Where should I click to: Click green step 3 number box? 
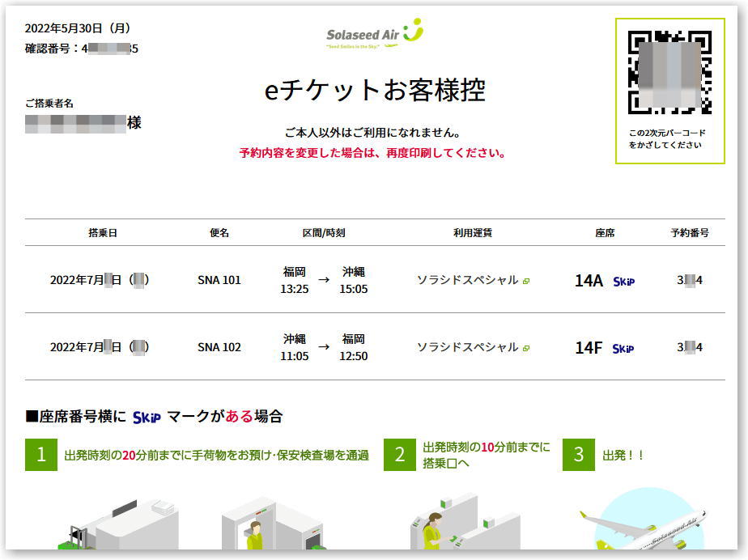(x=579, y=455)
